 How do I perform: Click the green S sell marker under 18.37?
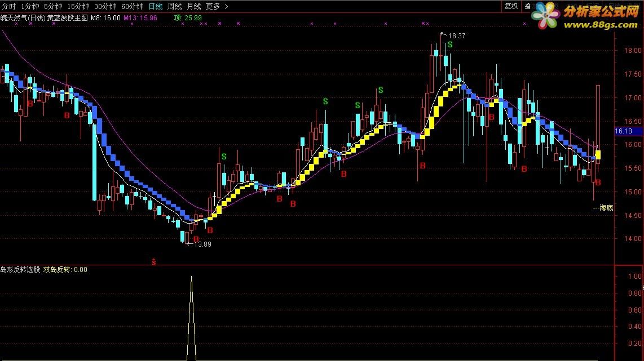click(x=450, y=44)
